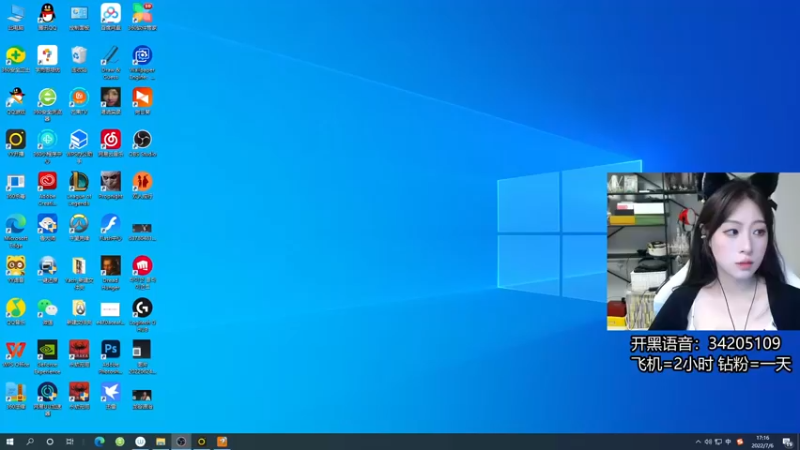The width and height of the screenshot is (800, 450).
Task: Open folder with Overwatch logo
Action: (x=79, y=311)
